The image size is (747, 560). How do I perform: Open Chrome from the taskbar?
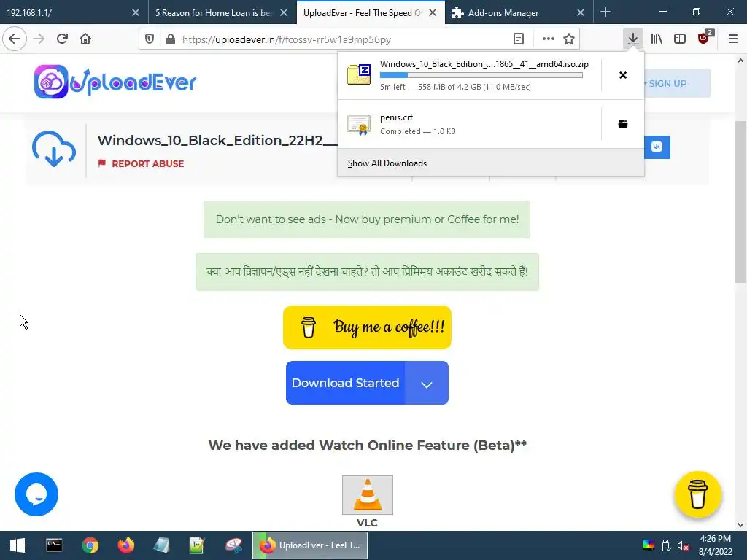click(90, 545)
